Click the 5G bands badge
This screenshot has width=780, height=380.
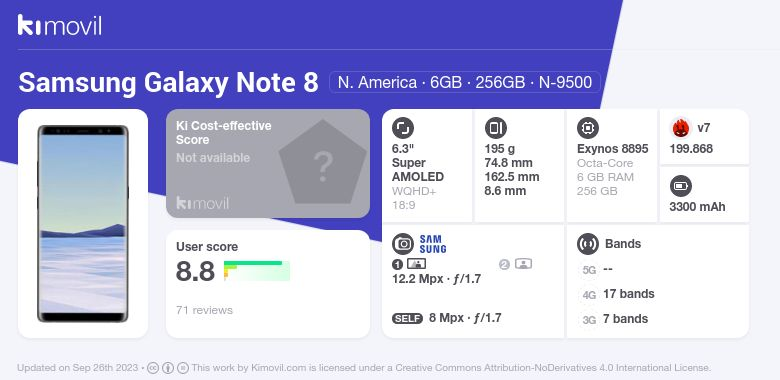pos(589,270)
